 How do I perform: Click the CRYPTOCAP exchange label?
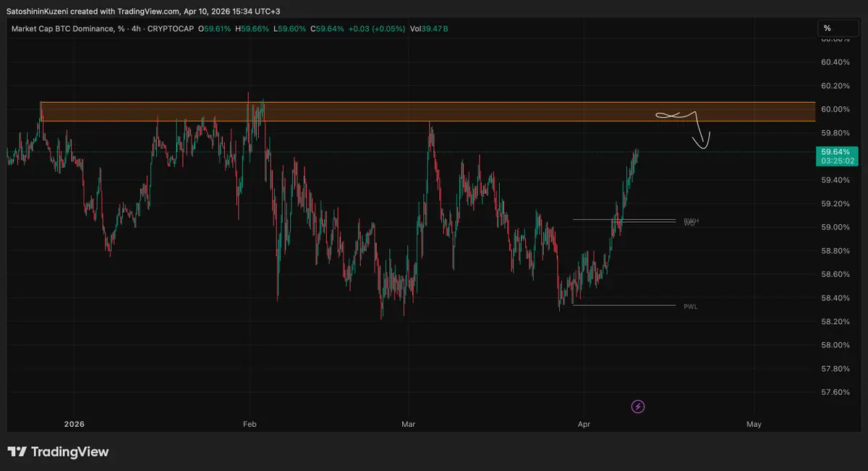172,28
